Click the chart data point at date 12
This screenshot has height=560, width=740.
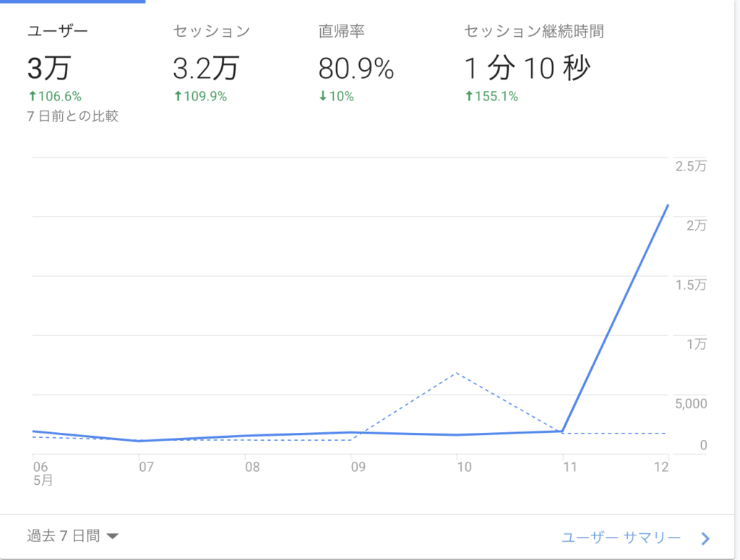(x=668, y=204)
